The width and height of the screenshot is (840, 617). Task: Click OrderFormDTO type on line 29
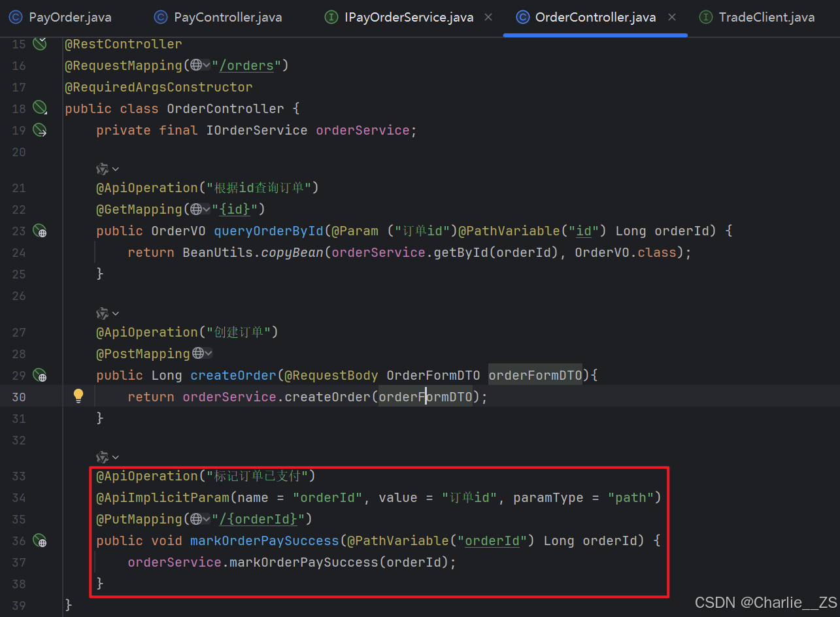pos(433,375)
